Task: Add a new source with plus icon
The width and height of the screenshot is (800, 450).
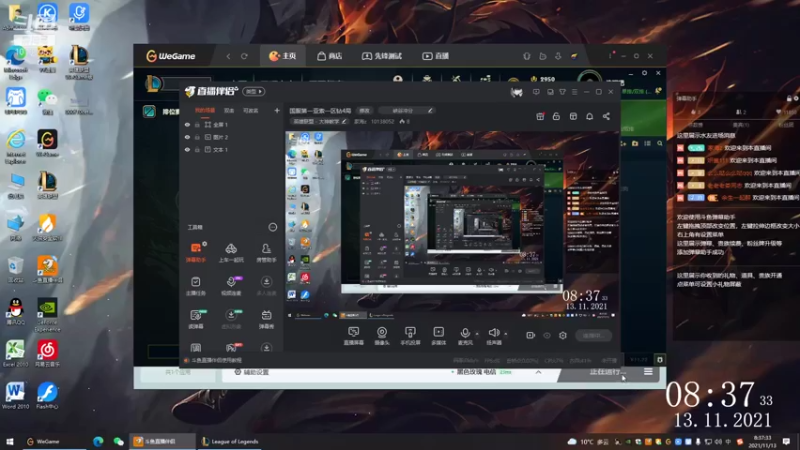Action: (x=277, y=110)
